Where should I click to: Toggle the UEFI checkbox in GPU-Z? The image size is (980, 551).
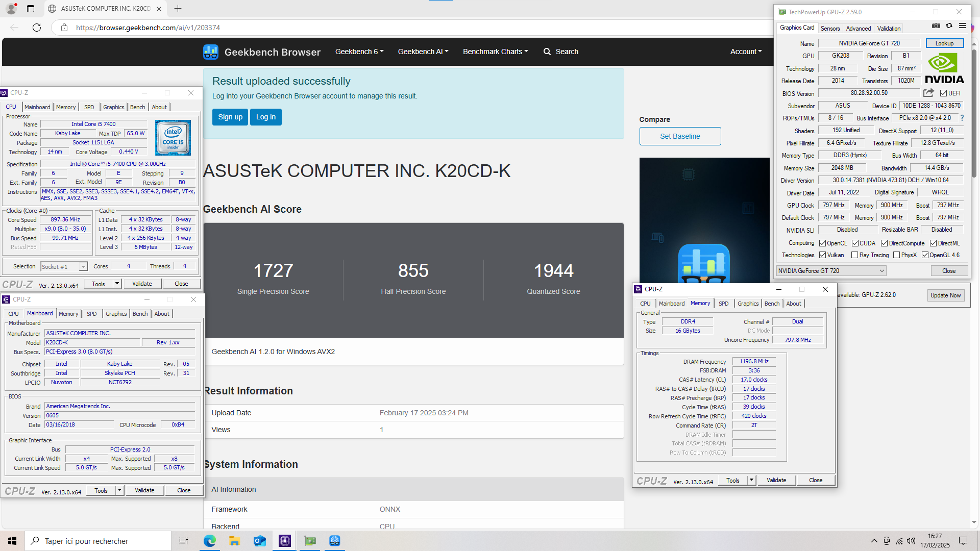[943, 93]
